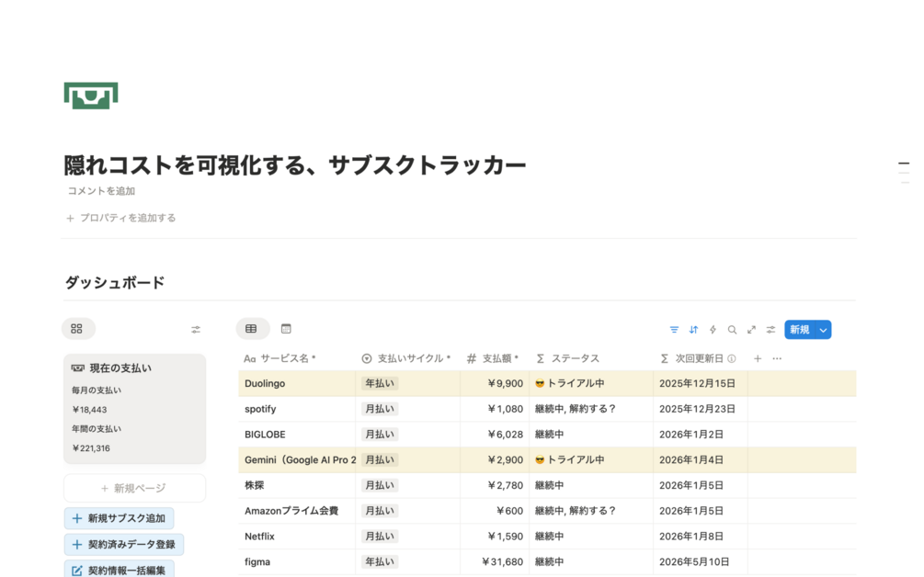Click the 支払額 column header
924x577 pixels.
tap(495, 358)
